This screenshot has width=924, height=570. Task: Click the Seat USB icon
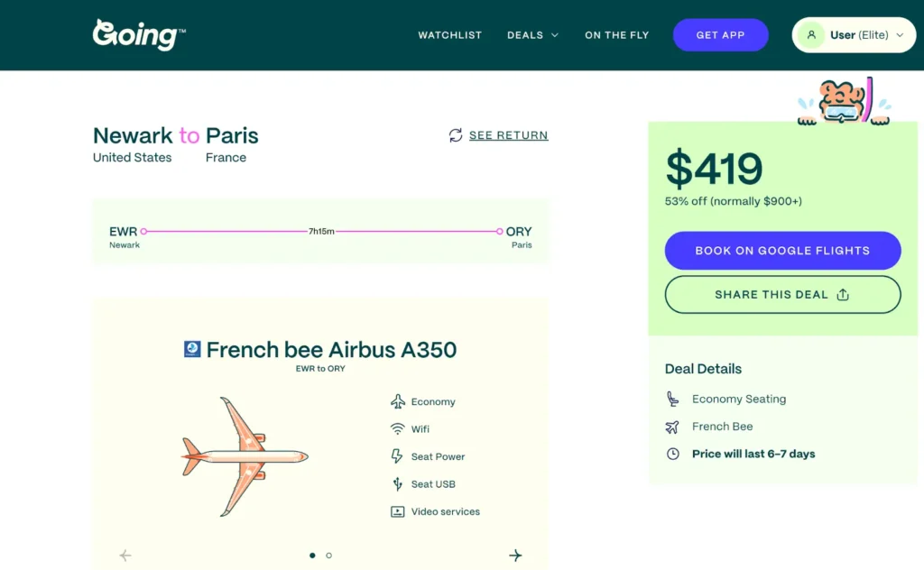396,484
